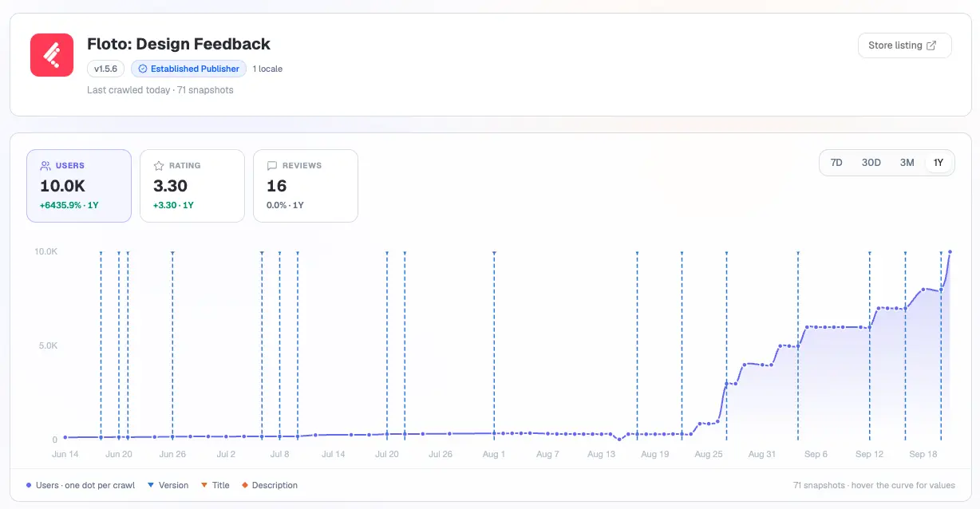This screenshot has height=509, width=980.
Task: Click the final data point at 10.0K
Action: click(x=950, y=252)
